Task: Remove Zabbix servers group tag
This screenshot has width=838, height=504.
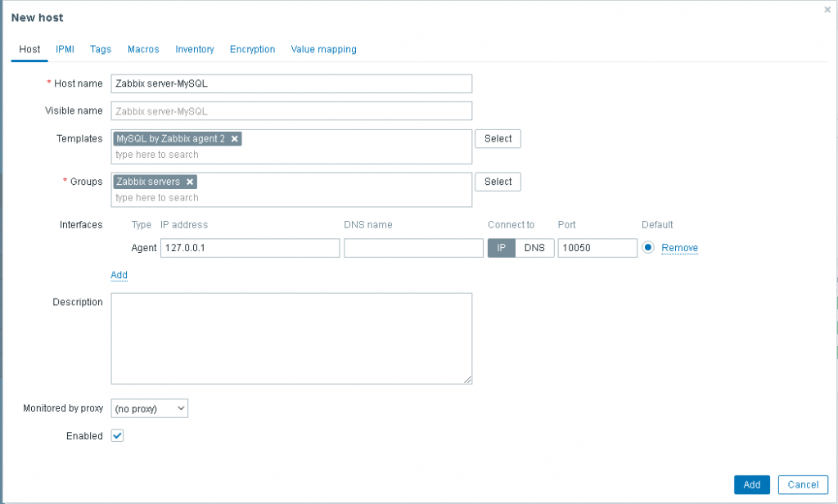Action: coord(190,182)
